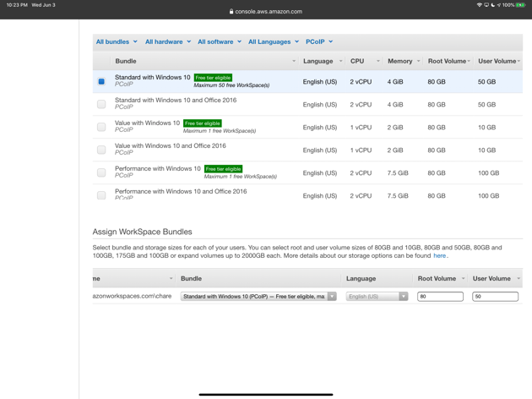Click the Free tier eligible badge on Value bundle
The width and height of the screenshot is (532, 399).
(x=203, y=123)
